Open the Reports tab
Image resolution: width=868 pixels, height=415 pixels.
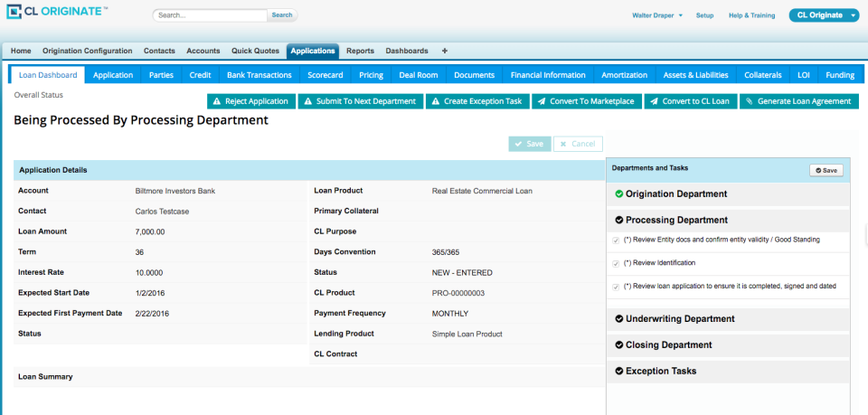point(361,51)
